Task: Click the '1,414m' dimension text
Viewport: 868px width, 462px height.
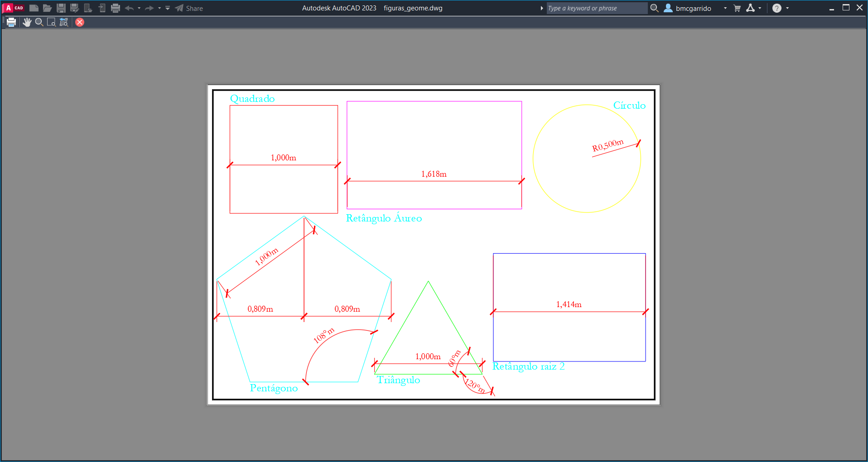Action: click(569, 304)
